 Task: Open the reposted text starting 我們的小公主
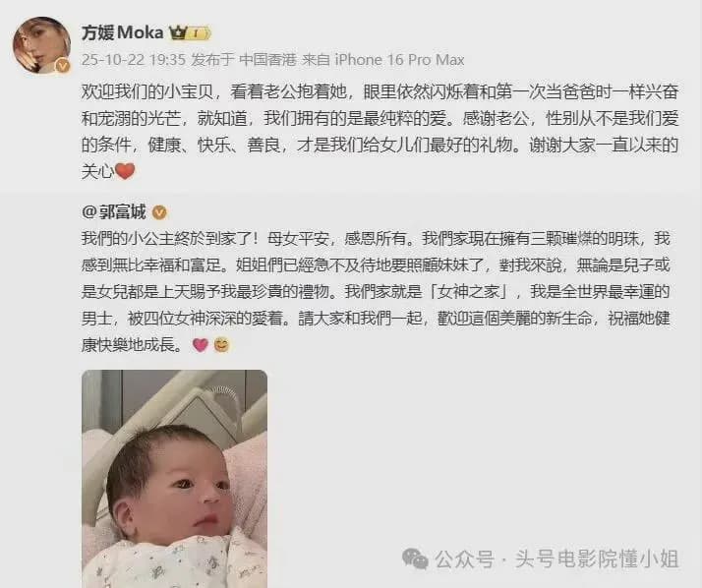coord(376,291)
